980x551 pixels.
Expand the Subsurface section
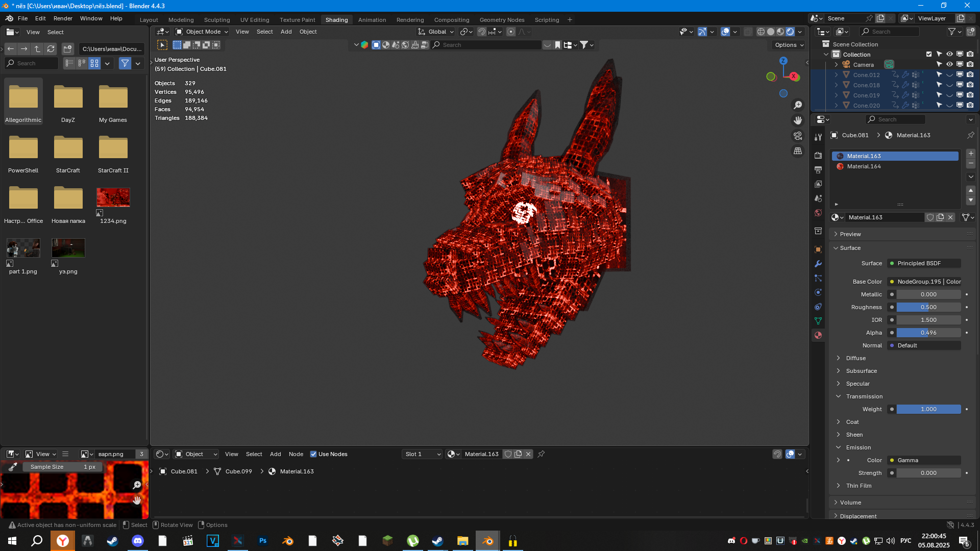(x=862, y=371)
